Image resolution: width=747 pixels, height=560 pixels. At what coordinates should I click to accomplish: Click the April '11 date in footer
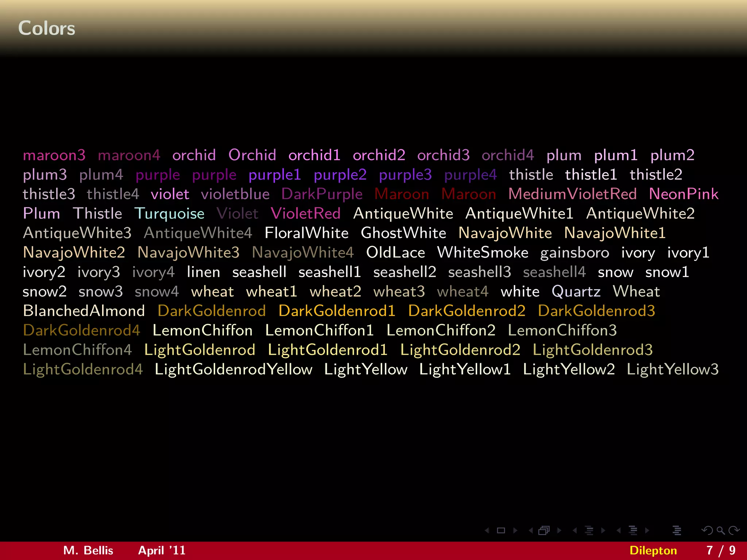pyautogui.click(x=162, y=550)
